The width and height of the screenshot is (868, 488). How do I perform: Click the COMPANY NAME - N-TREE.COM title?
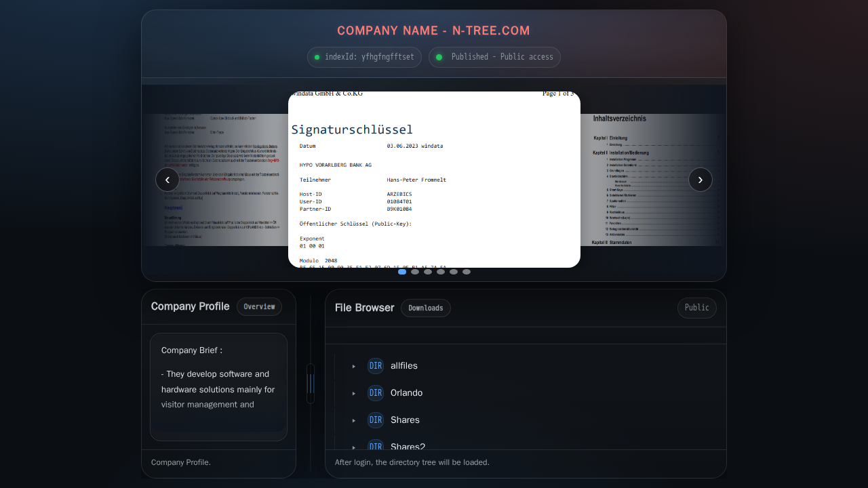tap(433, 31)
